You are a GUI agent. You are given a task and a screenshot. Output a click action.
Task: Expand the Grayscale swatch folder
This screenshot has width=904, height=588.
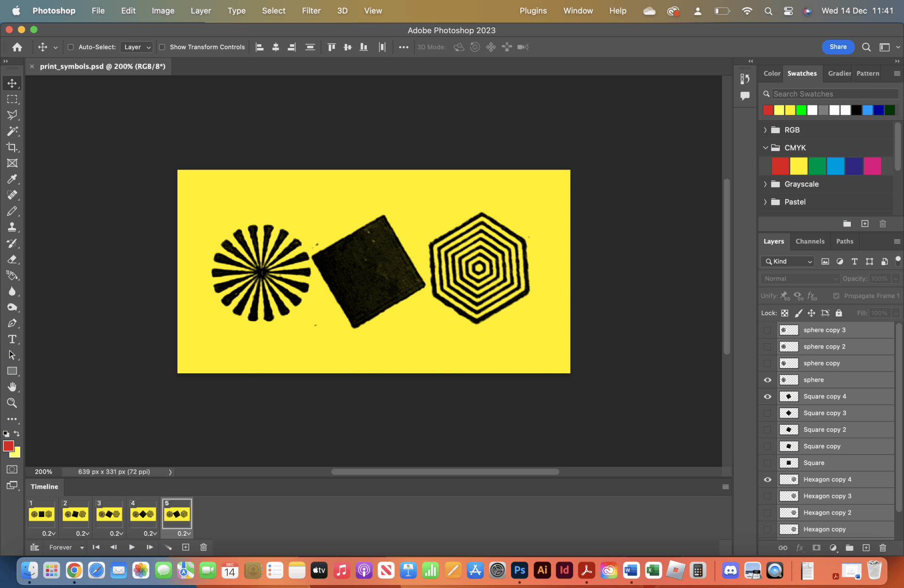pos(765,184)
